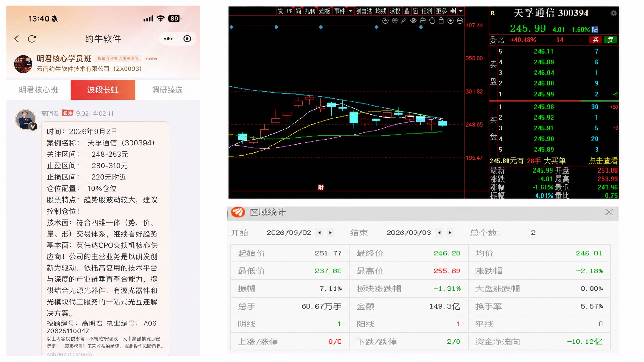Click end date field 2026/09/03
644x362 pixels.
click(408, 233)
